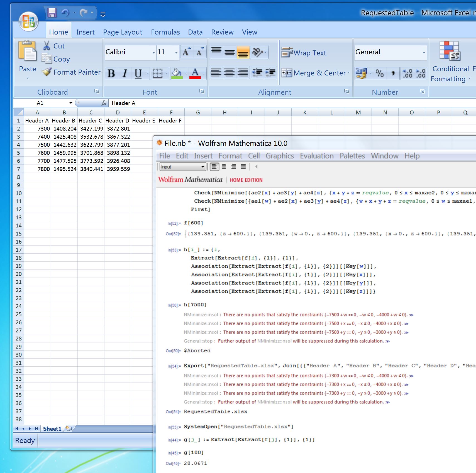476x473 pixels.
Task: Select column D header
Action: pos(118,112)
